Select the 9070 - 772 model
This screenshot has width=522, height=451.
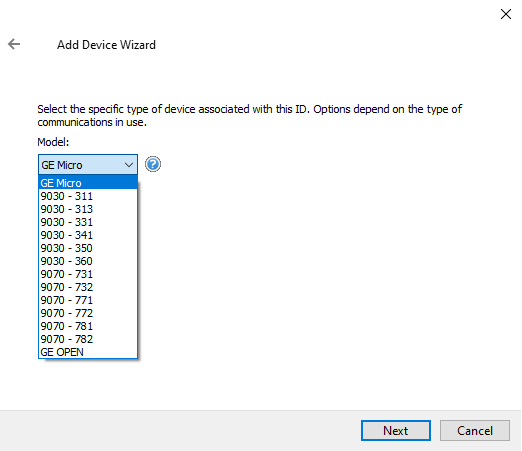click(88, 313)
